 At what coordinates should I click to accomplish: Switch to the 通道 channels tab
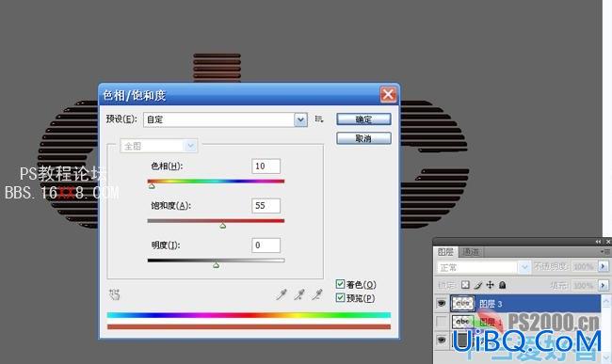[x=471, y=252]
